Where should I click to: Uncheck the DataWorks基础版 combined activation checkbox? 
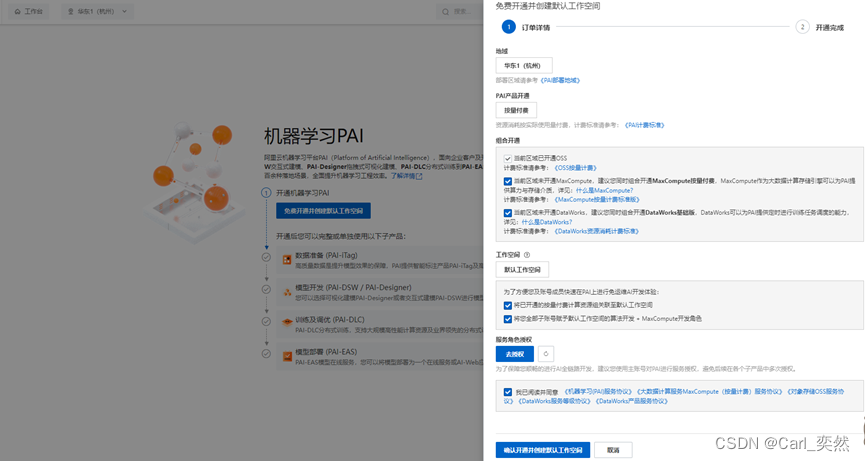coord(508,213)
